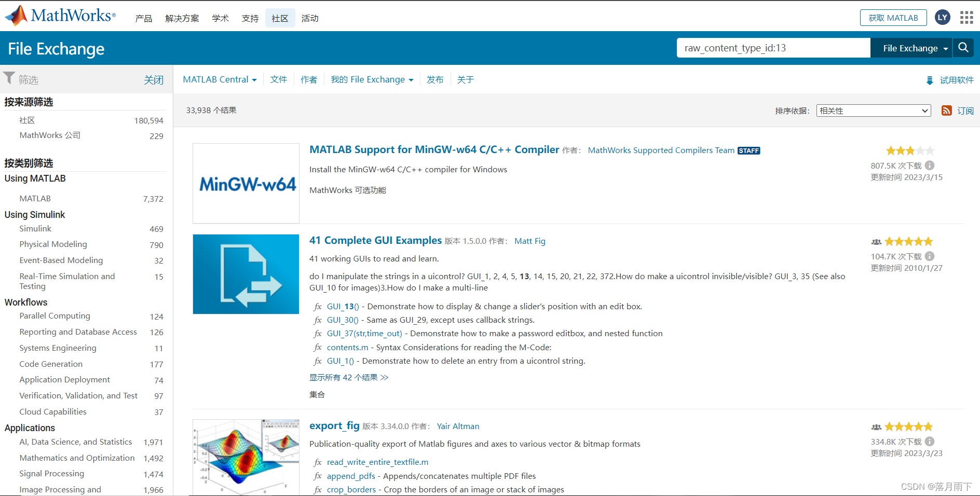Click the MinGW-w64 thumbnail image
Image resolution: width=980 pixels, height=496 pixels.
[x=246, y=183]
